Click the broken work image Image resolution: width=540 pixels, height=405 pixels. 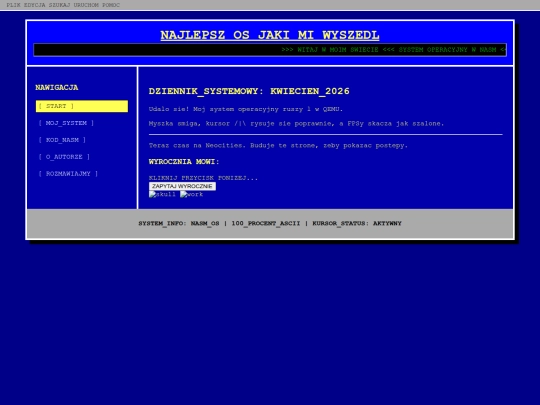(191, 194)
